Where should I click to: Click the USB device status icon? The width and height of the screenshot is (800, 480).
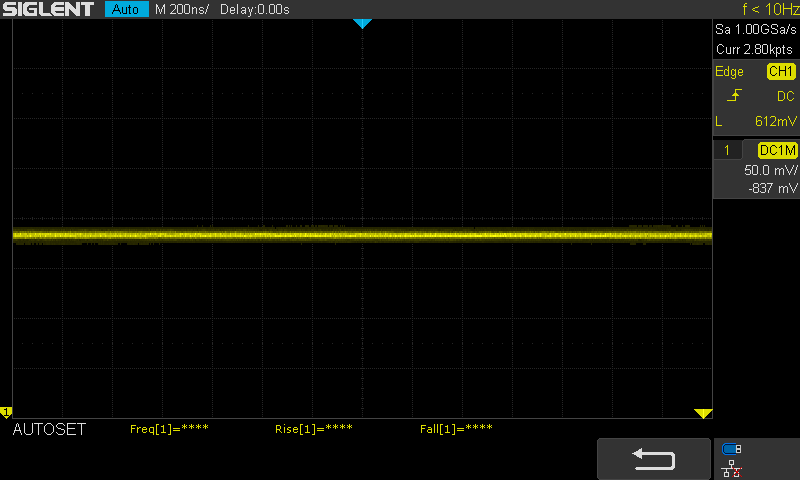coord(732,449)
